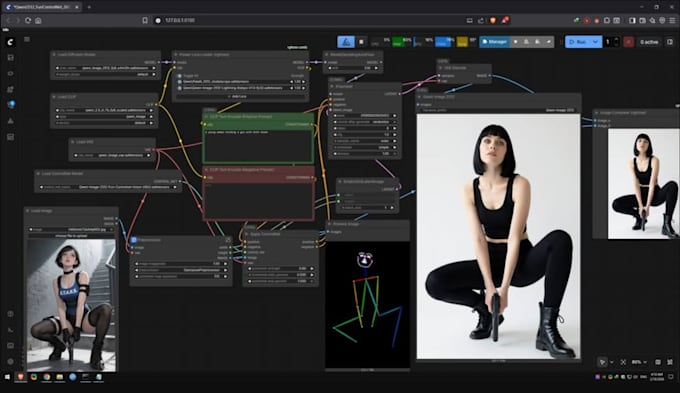The height and width of the screenshot is (393, 680).
Task: Open a new browser tab with the plus
Action: tap(89, 7)
